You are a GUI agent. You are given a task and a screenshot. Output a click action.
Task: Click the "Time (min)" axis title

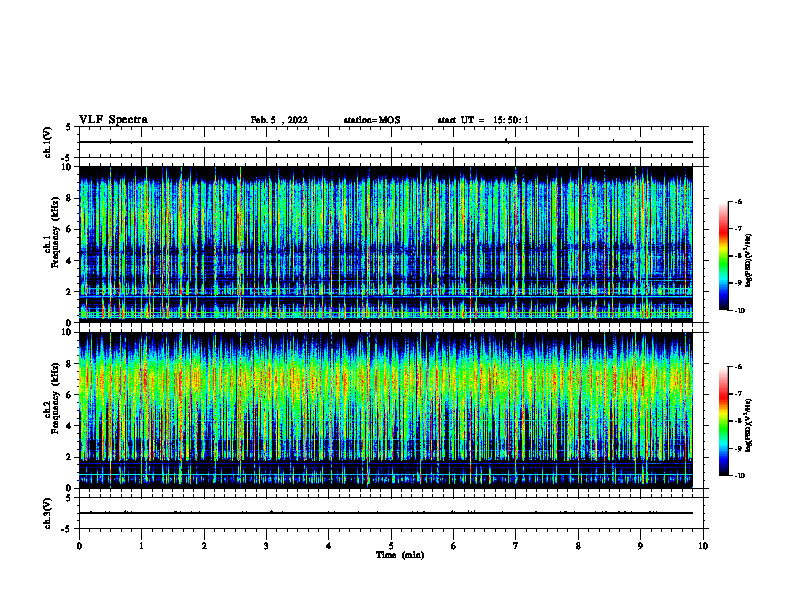pyautogui.click(x=400, y=555)
